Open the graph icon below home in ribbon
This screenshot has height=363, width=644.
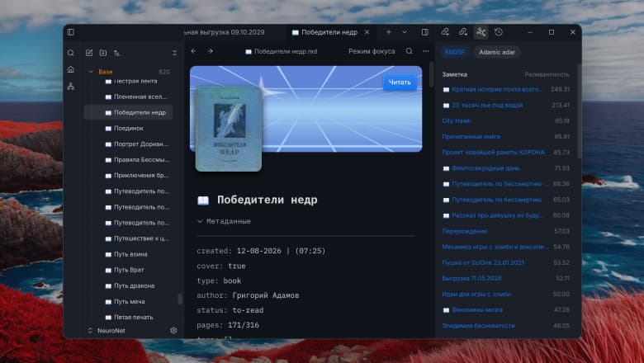[71, 87]
